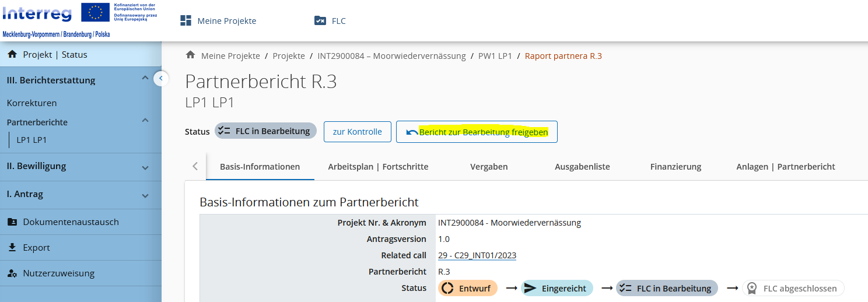This screenshot has width=868, height=302.
Task: Open the Arbeitsplan | Fortschritte tab
Action: pyautogui.click(x=378, y=167)
